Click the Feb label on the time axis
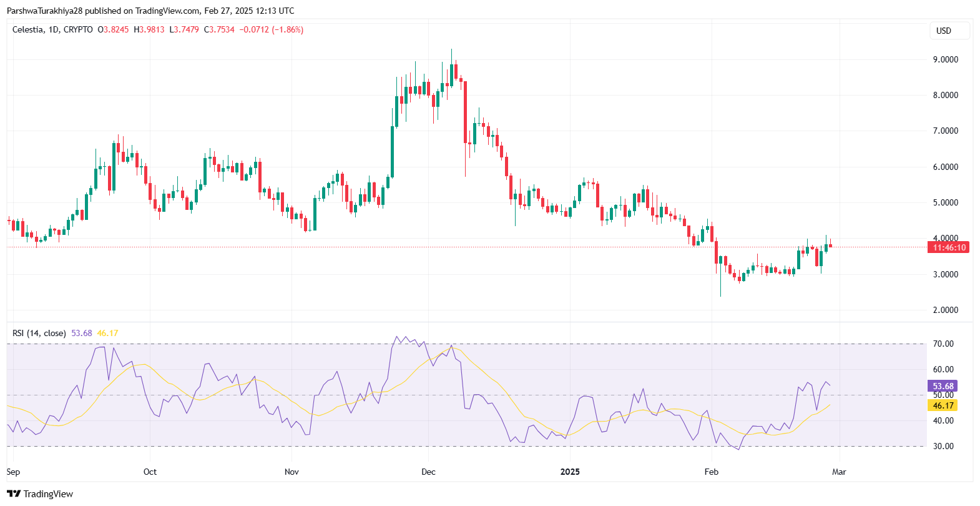Image resolution: width=980 pixels, height=506 pixels. [712, 472]
